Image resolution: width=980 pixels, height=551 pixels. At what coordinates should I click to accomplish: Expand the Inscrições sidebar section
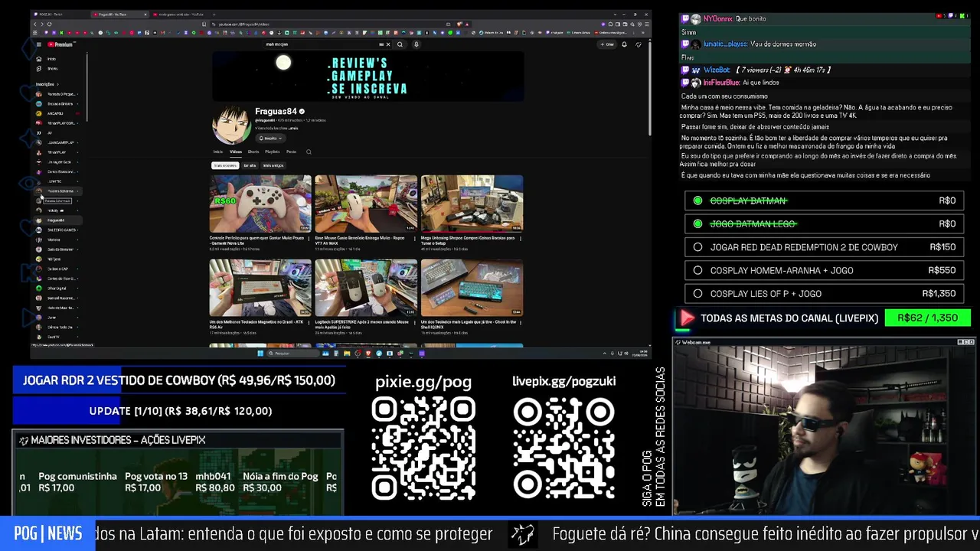(47, 84)
